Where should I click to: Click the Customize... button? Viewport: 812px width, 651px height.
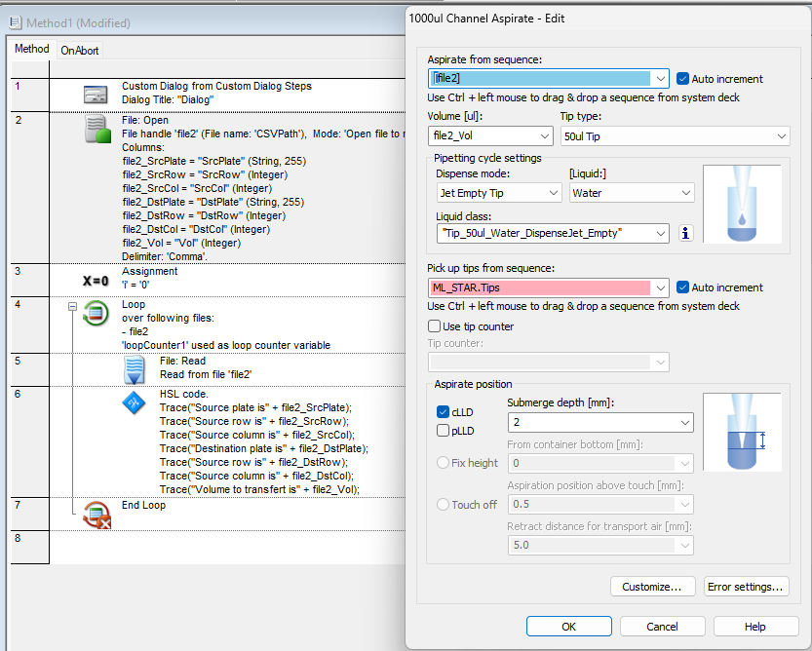(652, 587)
